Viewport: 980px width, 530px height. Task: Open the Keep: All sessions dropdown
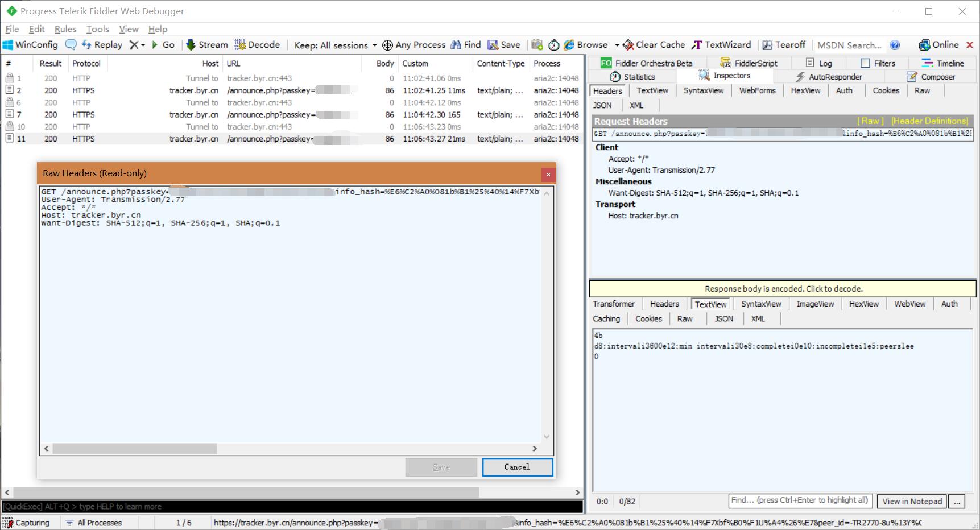click(x=335, y=45)
